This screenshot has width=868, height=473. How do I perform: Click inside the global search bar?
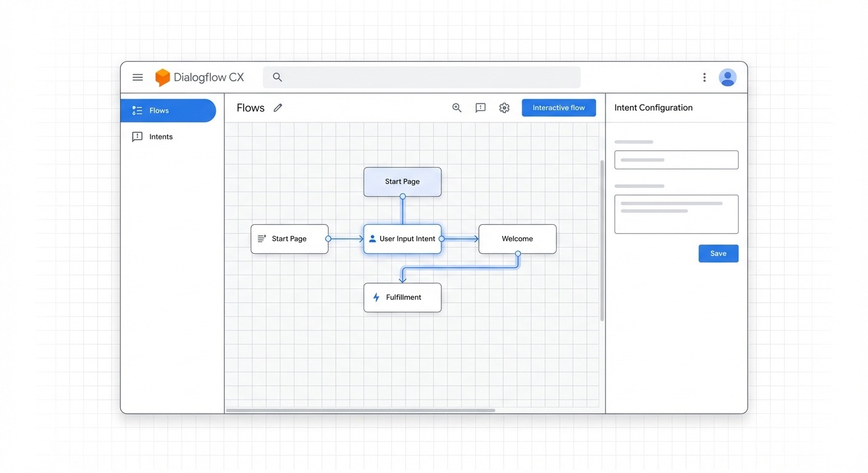coord(422,77)
